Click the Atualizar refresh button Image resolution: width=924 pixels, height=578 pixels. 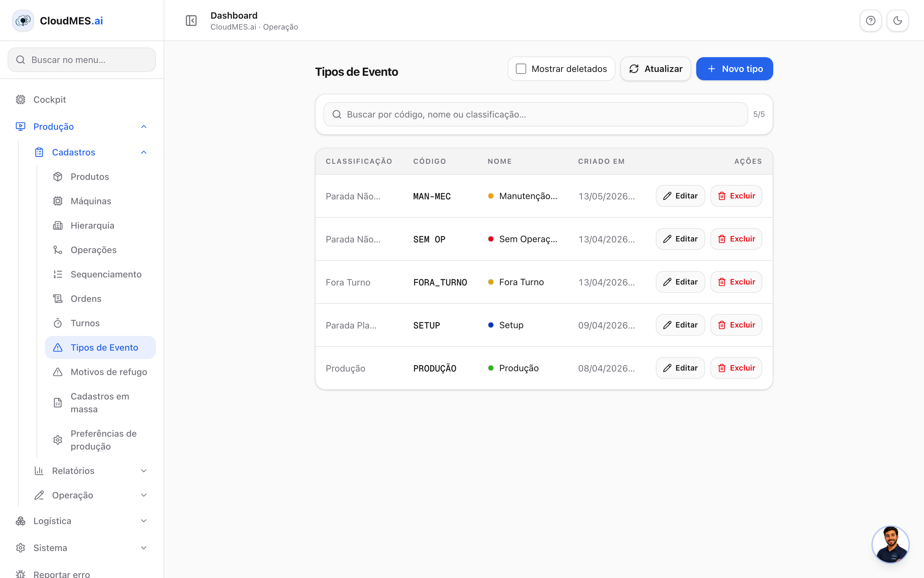[655, 69]
